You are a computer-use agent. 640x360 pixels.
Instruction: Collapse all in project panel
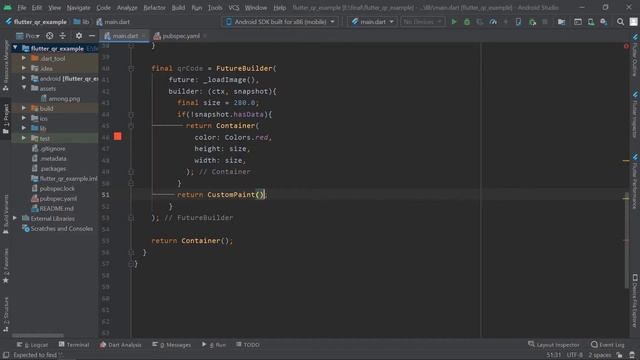click(62, 36)
